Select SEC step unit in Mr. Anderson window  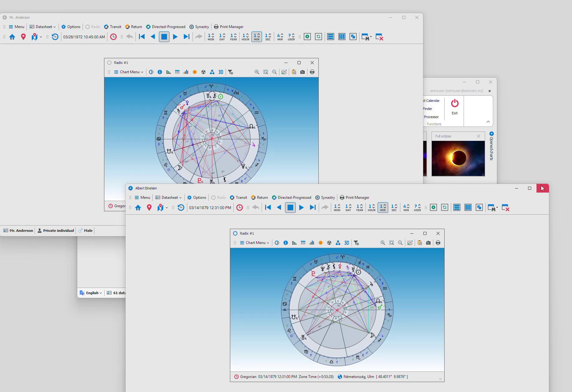(268, 37)
